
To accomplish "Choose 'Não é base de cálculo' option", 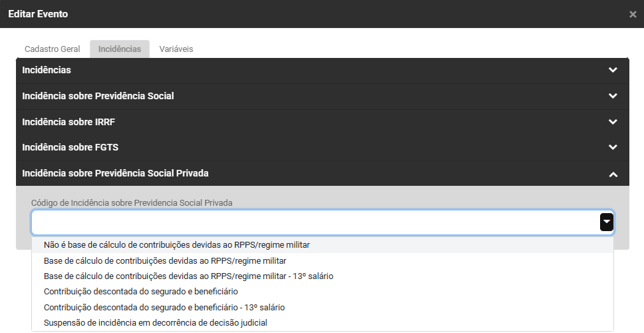I will (x=177, y=245).
